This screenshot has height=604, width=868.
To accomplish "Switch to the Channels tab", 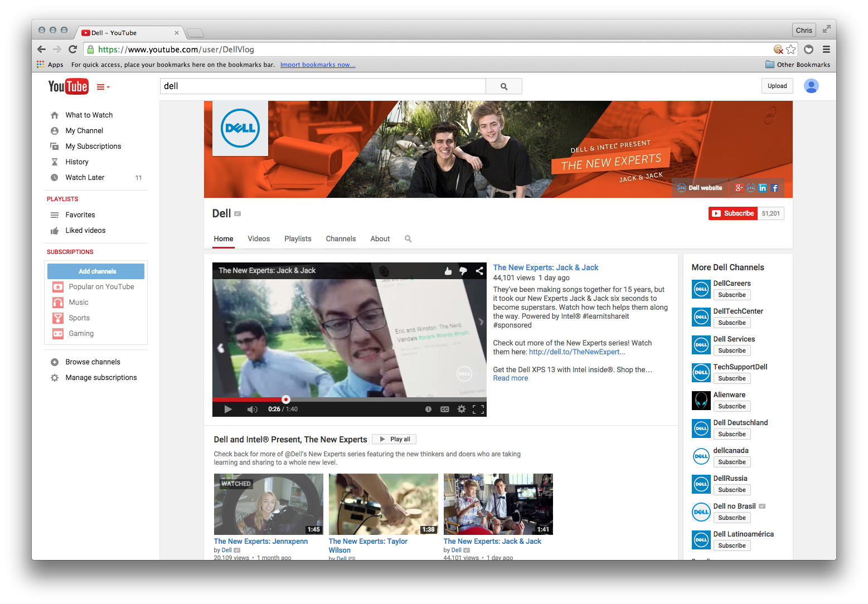I will click(x=341, y=239).
